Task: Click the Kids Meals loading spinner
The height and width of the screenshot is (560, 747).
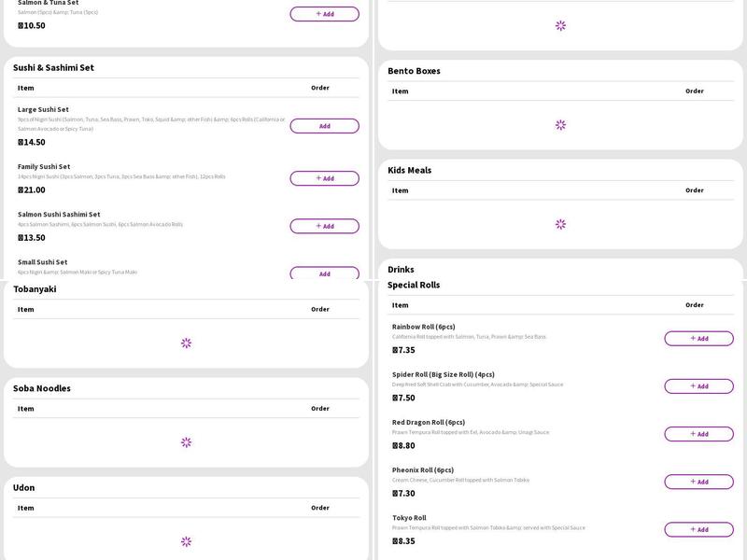Action: pyautogui.click(x=560, y=224)
